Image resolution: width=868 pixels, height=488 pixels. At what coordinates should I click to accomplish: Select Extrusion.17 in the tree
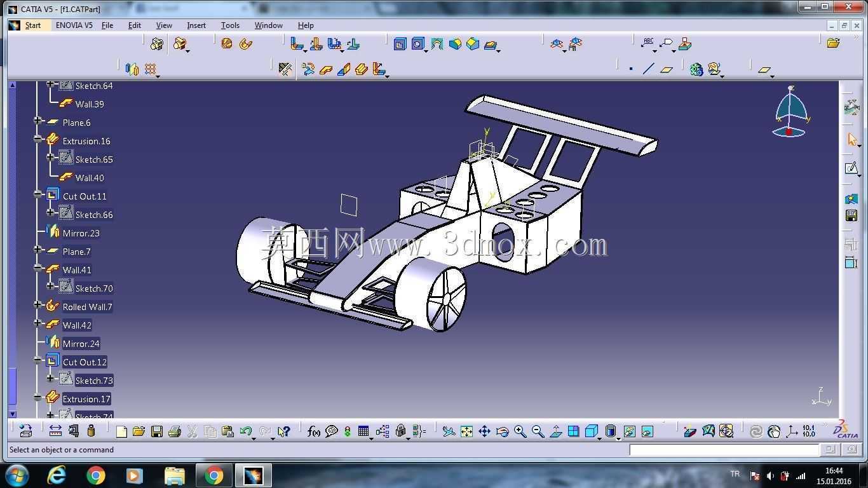[86, 399]
